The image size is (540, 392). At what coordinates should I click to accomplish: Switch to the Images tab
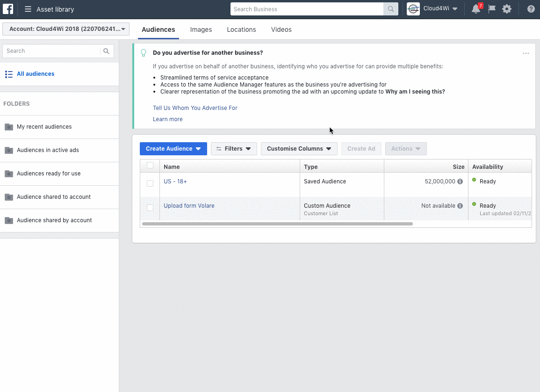click(x=201, y=29)
